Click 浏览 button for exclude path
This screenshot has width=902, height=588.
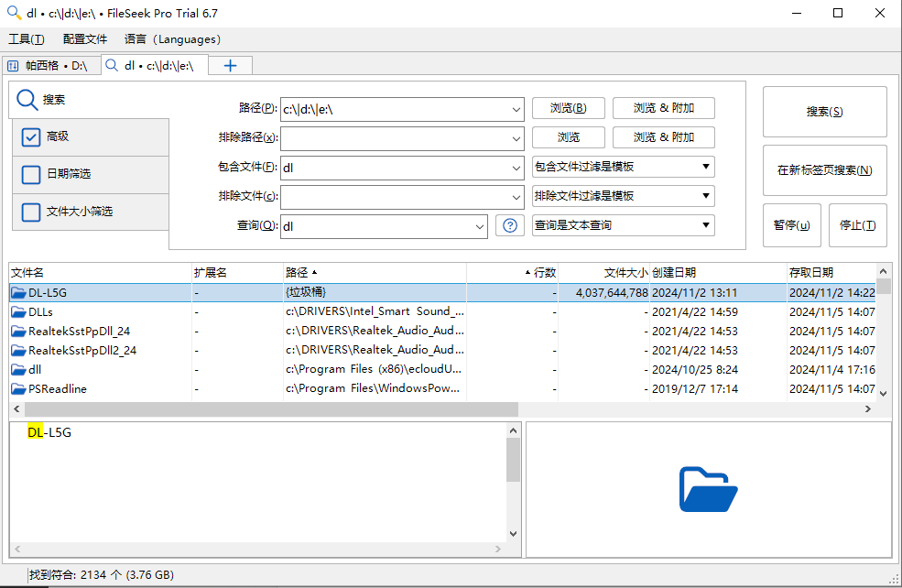(x=569, y=137)
